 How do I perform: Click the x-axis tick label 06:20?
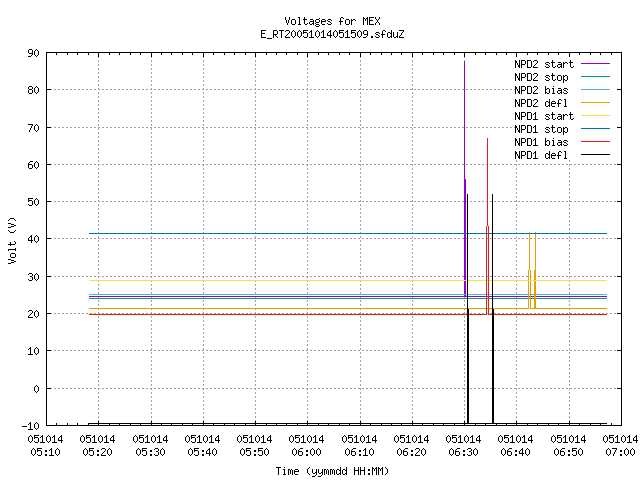click(411, 452)
